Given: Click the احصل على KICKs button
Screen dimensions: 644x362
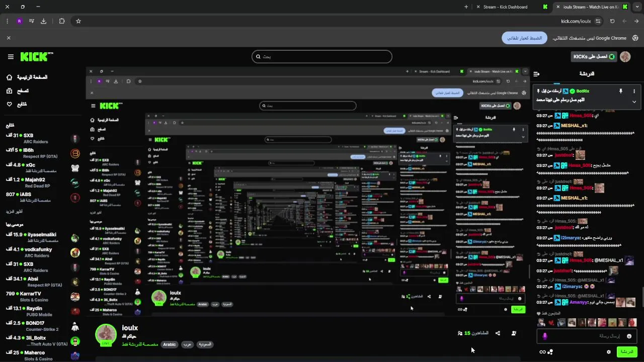Looking at the screenshot, I should (594, 57).
